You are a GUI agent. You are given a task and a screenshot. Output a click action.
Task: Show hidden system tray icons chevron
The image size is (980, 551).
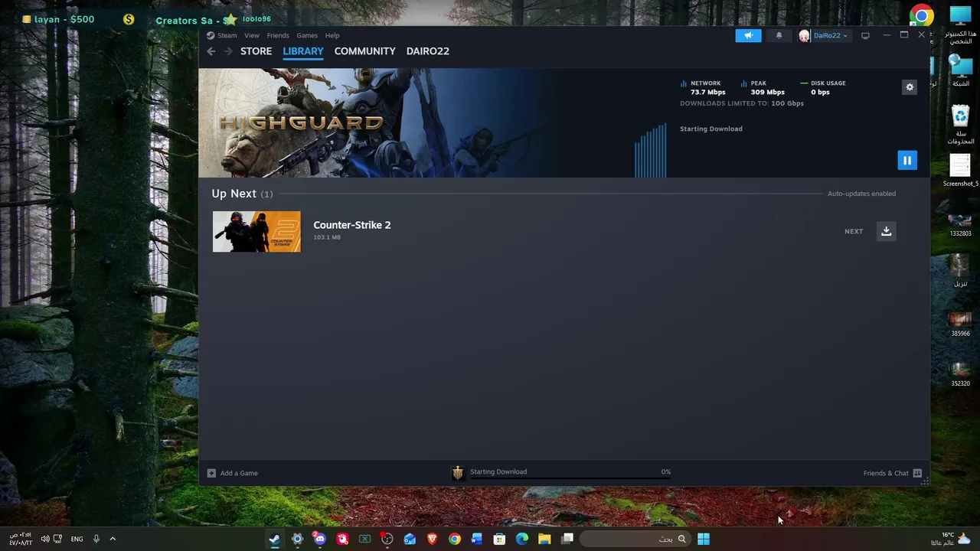(113, 539)
